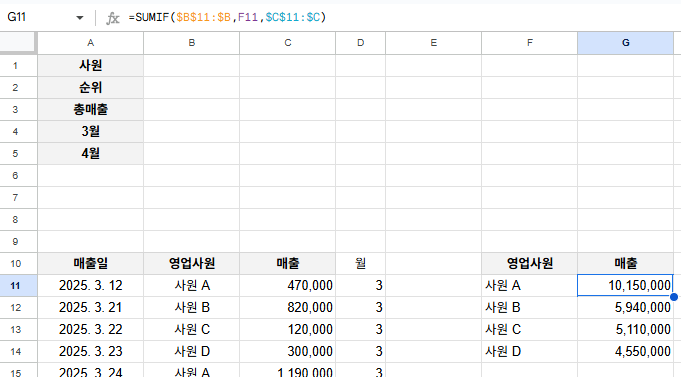Click sales value 470,000
The image size is (681, 377).
point(288,285)
